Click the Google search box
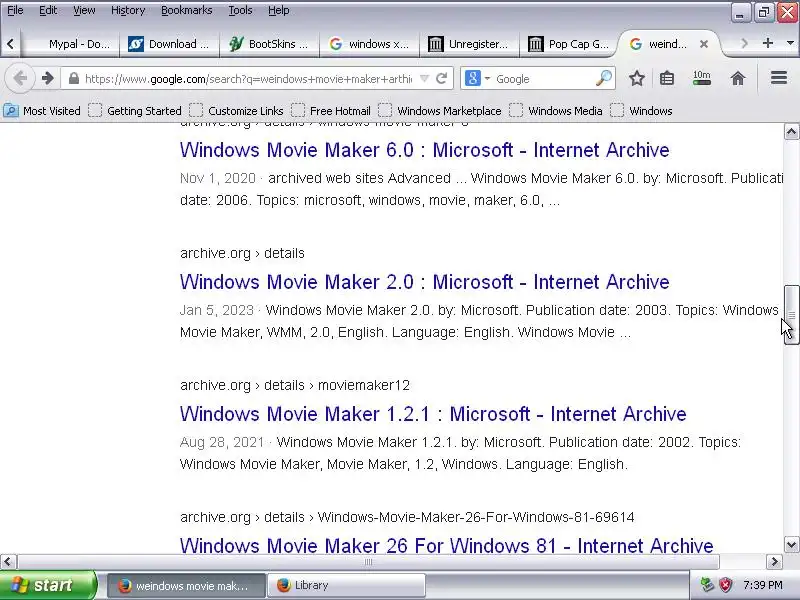The image size is (800, 600). point(543,79)
